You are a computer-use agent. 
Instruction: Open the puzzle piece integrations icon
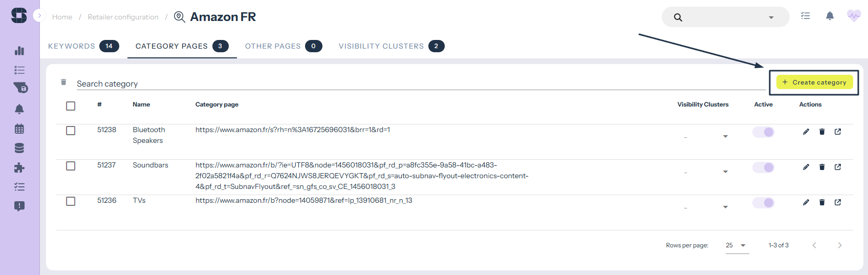19,167
